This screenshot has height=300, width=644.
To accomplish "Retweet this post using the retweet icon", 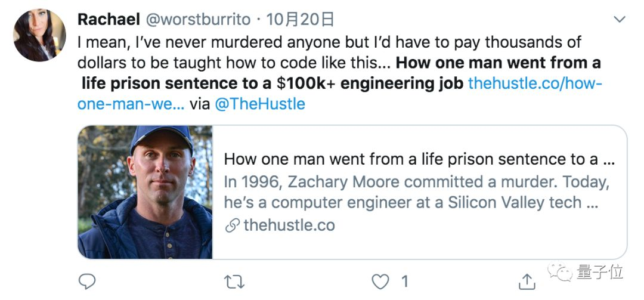I will 234,282.
